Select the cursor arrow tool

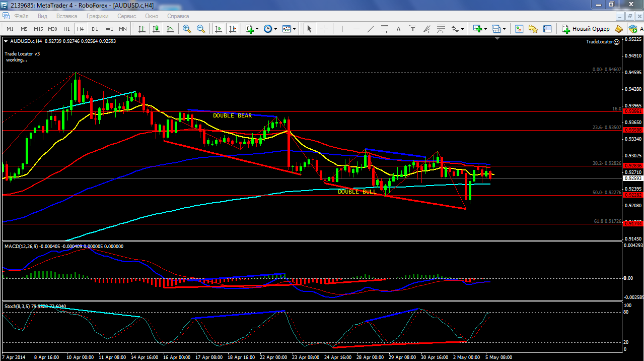coord(310,29)
